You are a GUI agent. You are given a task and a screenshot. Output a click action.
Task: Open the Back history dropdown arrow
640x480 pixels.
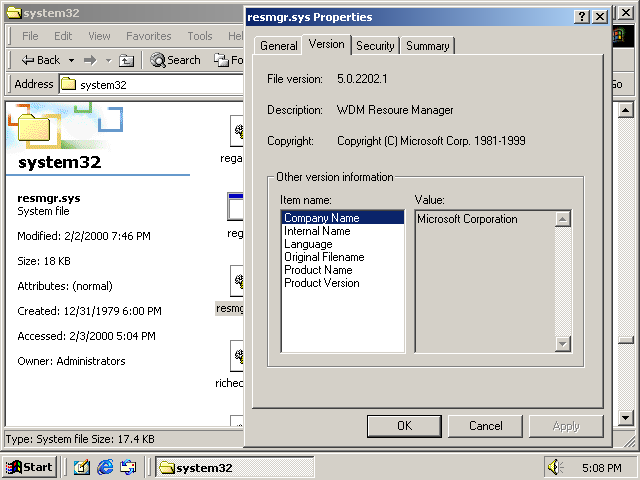point(71,60)
